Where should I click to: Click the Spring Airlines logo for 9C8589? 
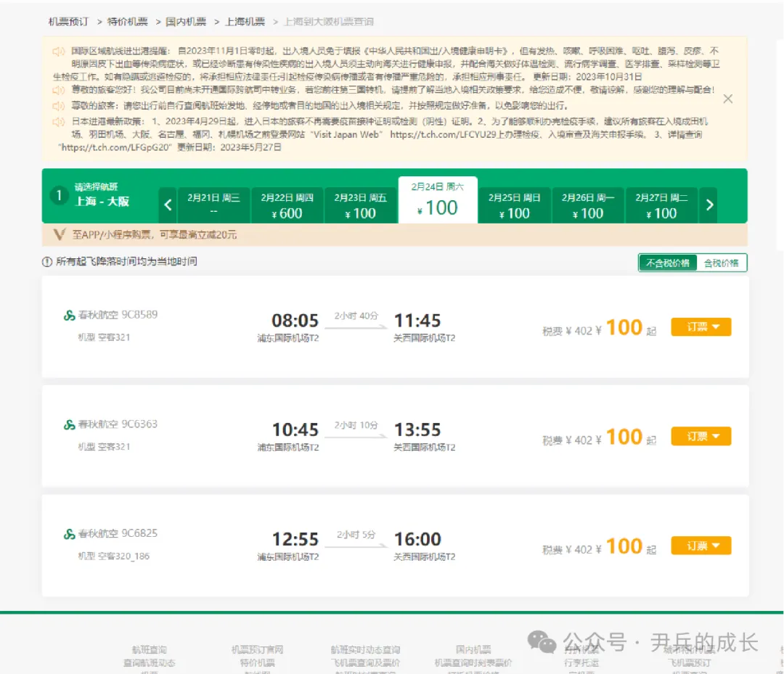coord(70,316)
